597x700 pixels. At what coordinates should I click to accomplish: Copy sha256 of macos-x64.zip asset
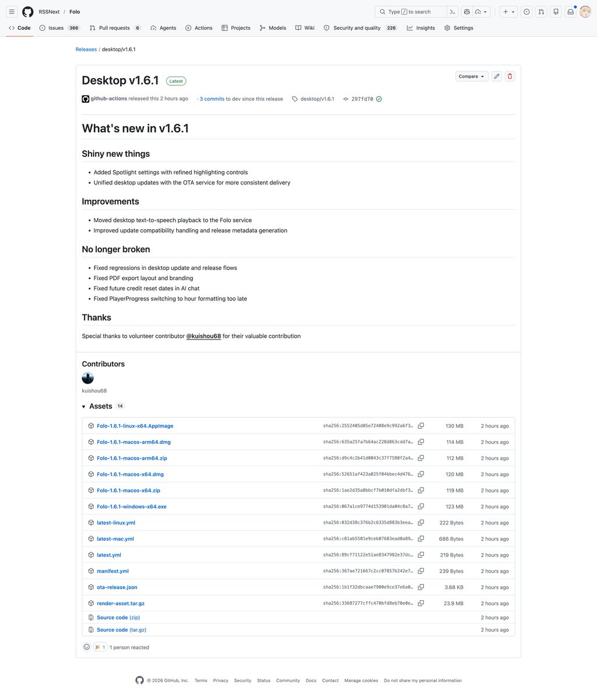[421, 491]
